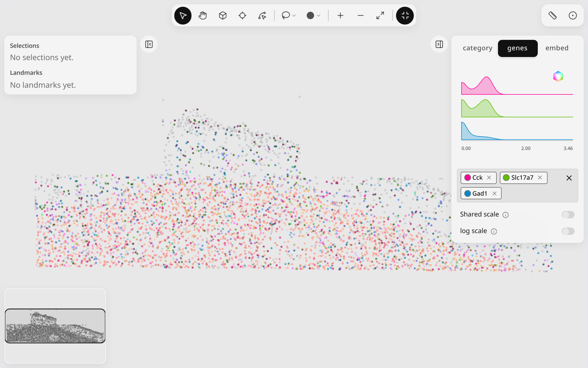This screenshot has height=368, width=588.
Task: Activate the hand pan tool
Action: coord(203,16)
